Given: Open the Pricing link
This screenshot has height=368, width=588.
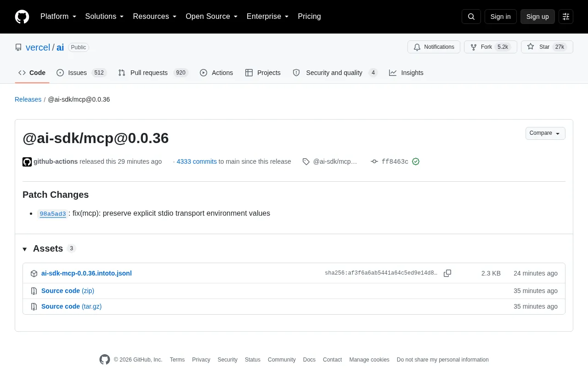Looking at the screenshot, I should pos(309,17).
